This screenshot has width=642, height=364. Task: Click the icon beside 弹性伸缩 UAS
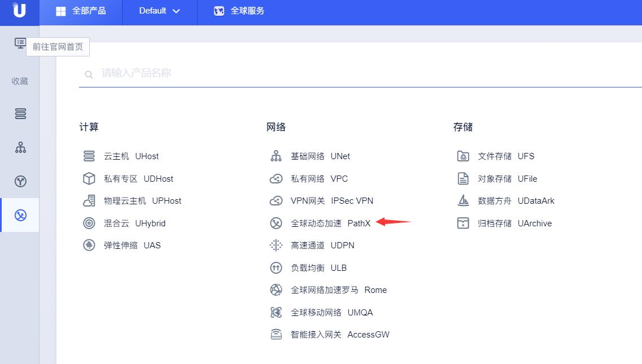click(89, 245)
